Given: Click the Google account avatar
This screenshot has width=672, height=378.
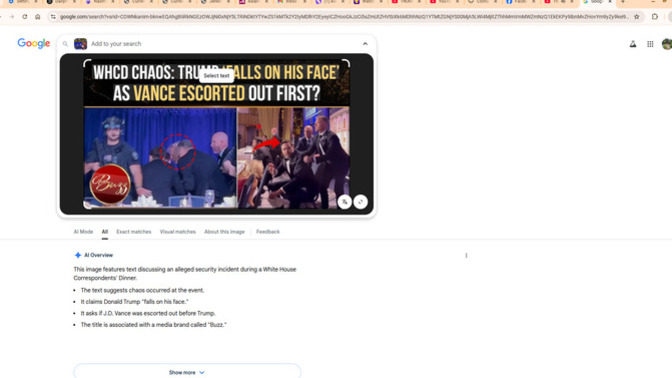Looking at the screenshot, I should tap(667, 44).
